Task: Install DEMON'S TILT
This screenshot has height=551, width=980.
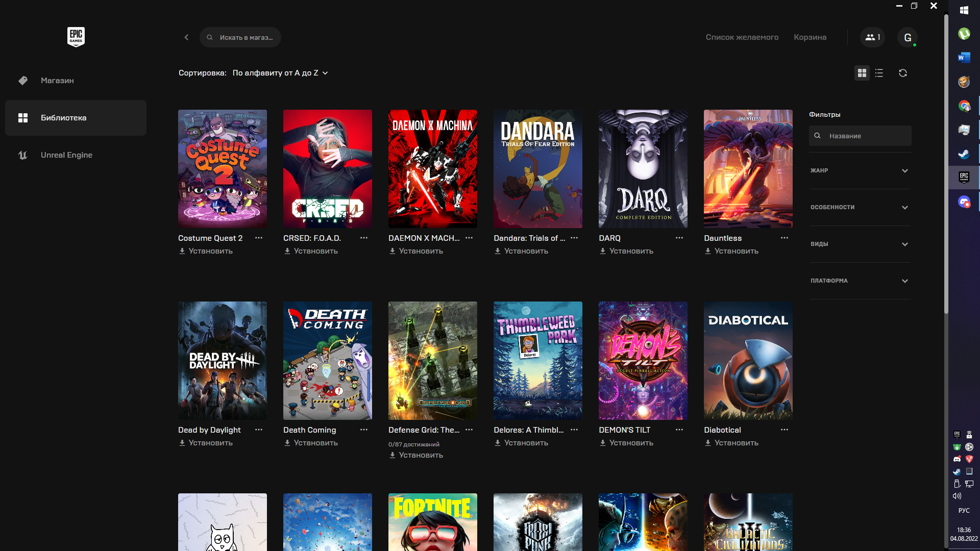Action: tap(626, 443)
